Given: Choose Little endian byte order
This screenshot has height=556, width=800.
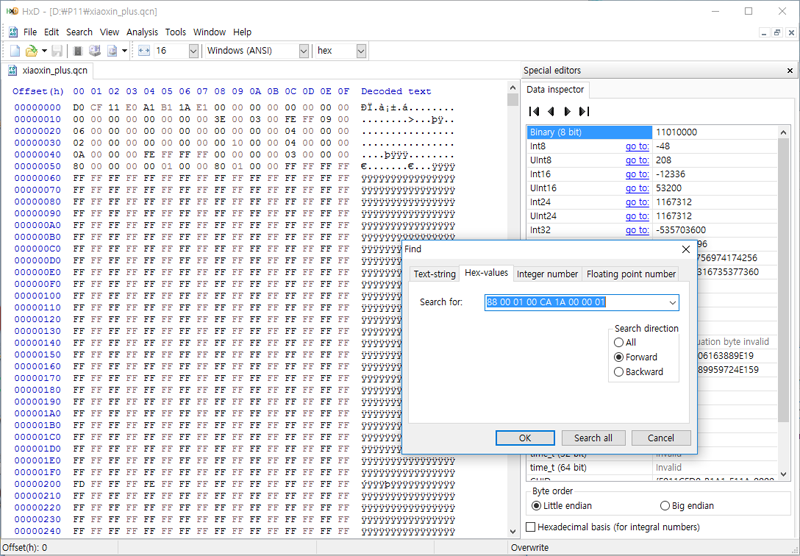Looking at the screenshot, I should (x=536, y=506).
